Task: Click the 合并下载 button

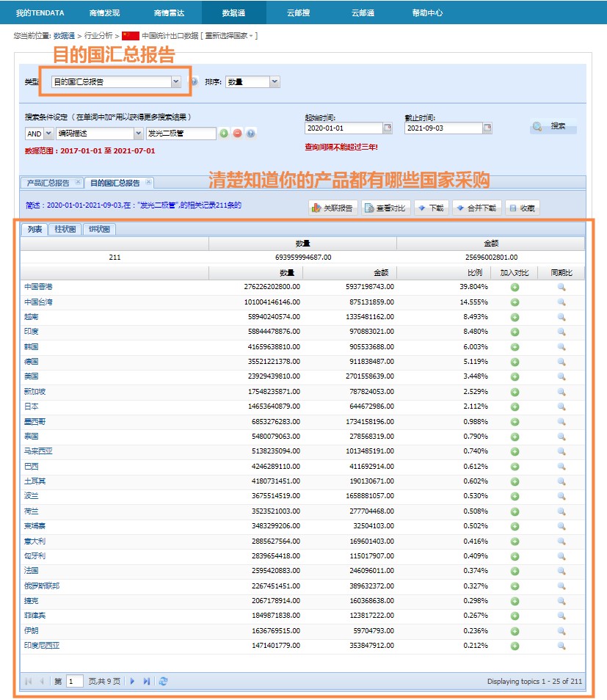Action: [x=477, y=208]
